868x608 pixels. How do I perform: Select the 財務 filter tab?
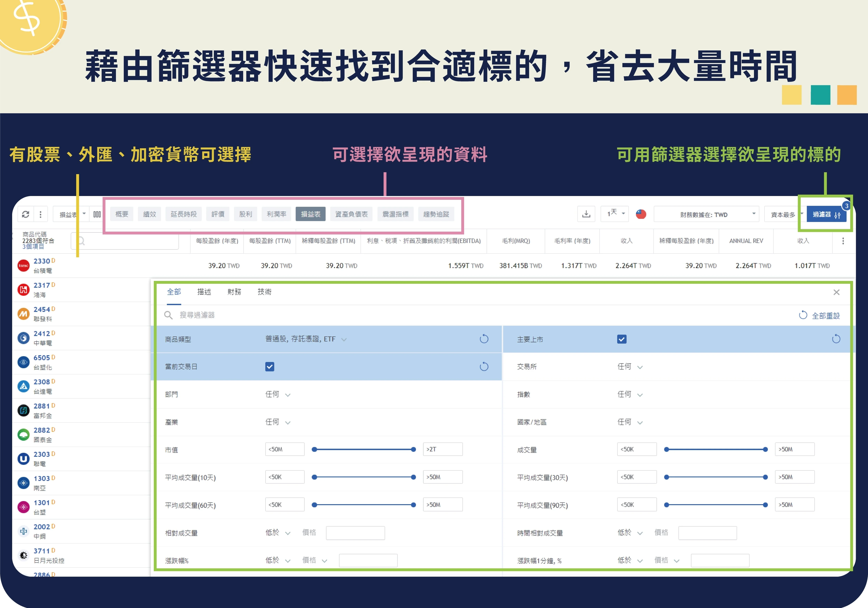[x=234, y=292]
